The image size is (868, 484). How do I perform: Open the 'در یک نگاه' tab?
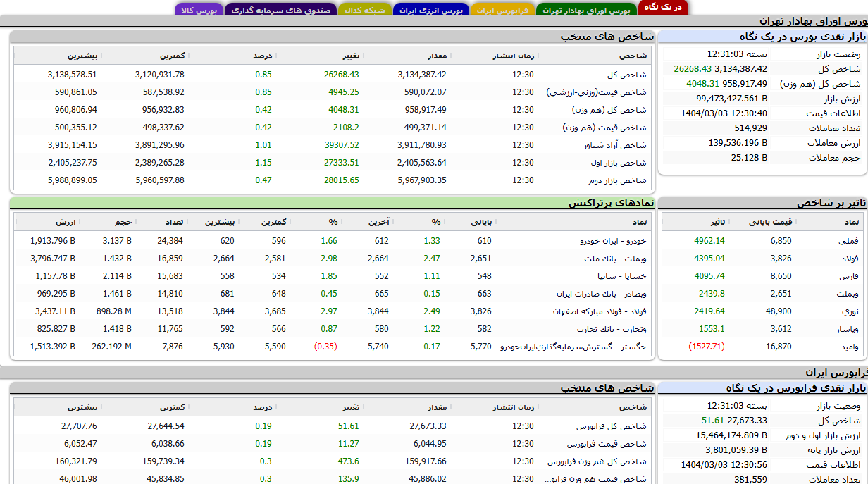pos(663,7)
